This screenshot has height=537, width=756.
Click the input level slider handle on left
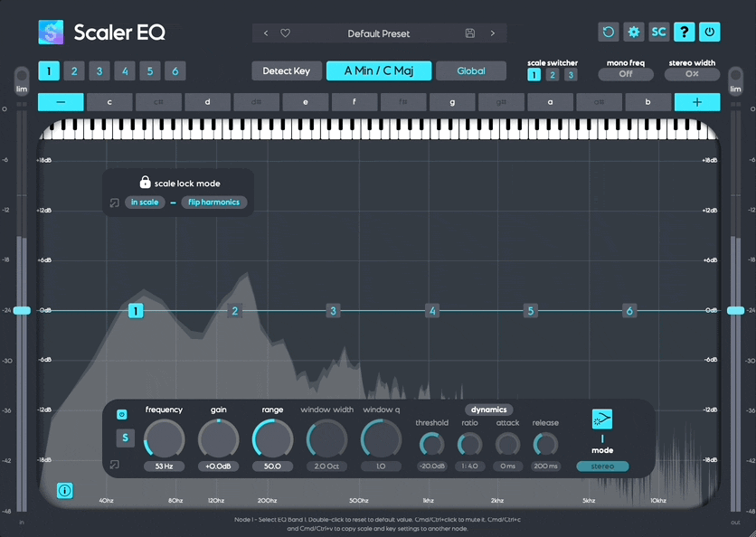tap(21, 310)
